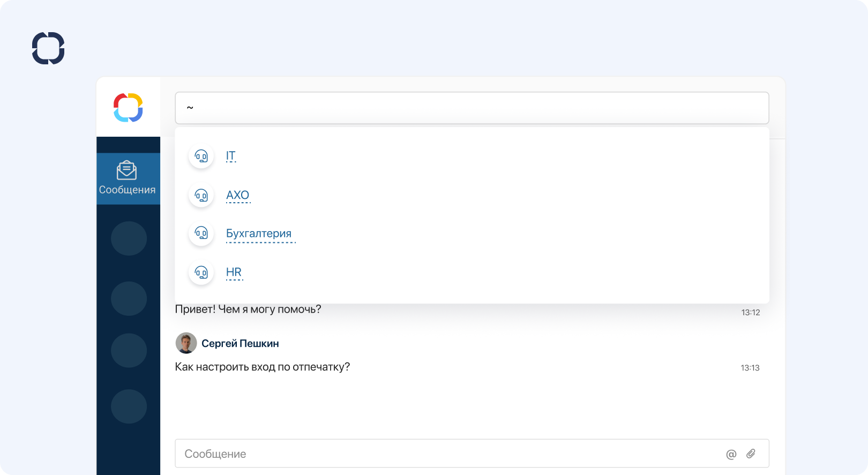This screenshot has width=868, height=475.
Task: Click the Сергей Пешкин sender name
Action: [240, 343]
